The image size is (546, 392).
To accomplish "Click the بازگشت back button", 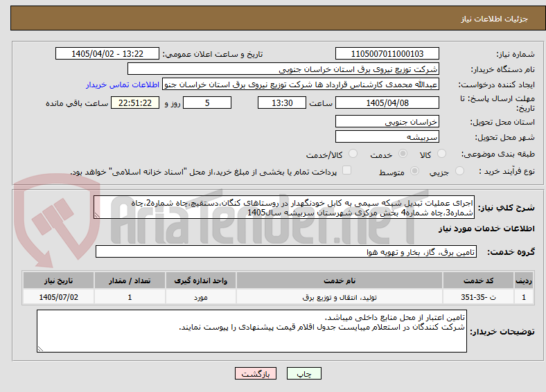I will [256, 373].
